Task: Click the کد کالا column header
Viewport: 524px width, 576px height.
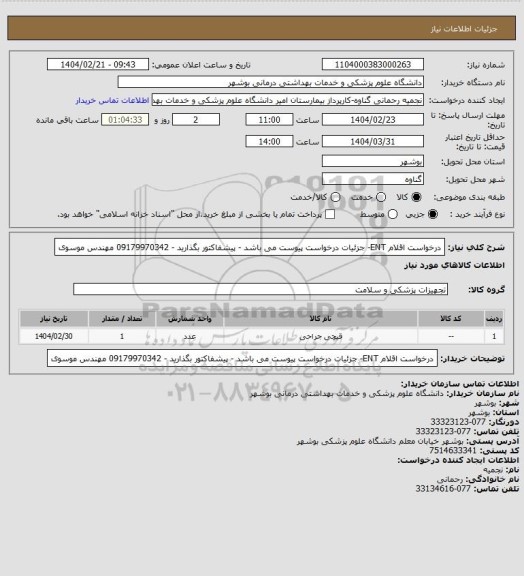Action: point(451,318)
